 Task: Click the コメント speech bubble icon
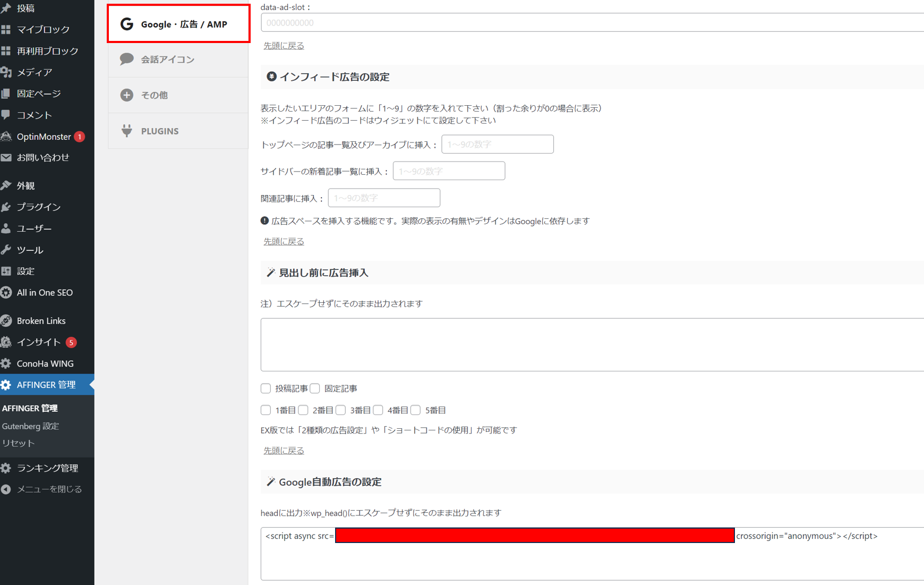pyautogui.click(x=6, y=115)
